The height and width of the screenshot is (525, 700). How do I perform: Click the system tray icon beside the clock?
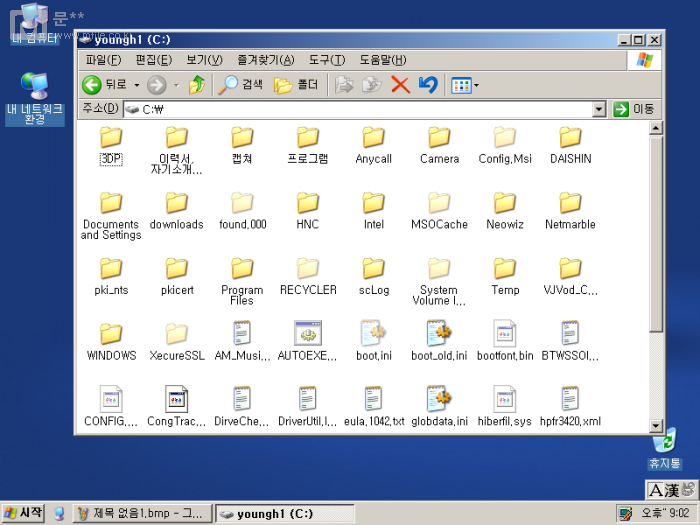626,513
